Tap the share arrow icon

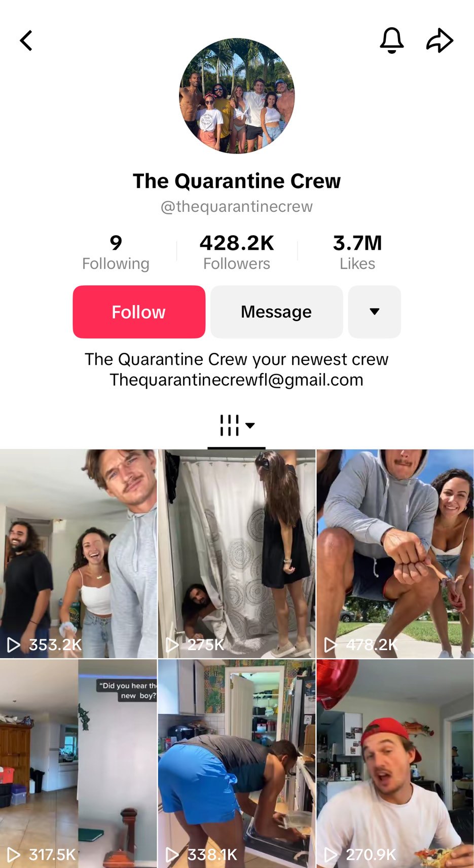440,41
